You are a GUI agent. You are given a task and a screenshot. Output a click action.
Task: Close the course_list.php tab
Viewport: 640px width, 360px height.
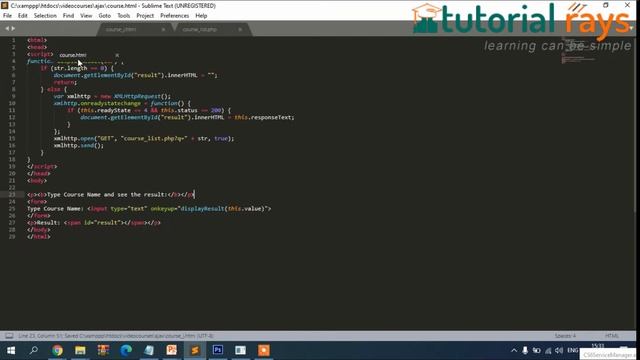coord(240,29)
